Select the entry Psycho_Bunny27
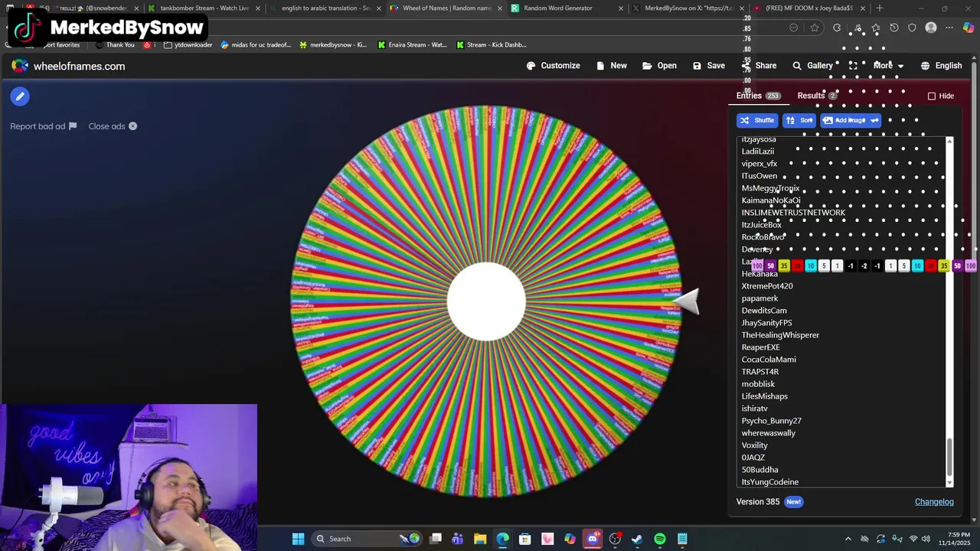This screenshot has height=551, width=980. pyautogui.click(x=771, y=421)
